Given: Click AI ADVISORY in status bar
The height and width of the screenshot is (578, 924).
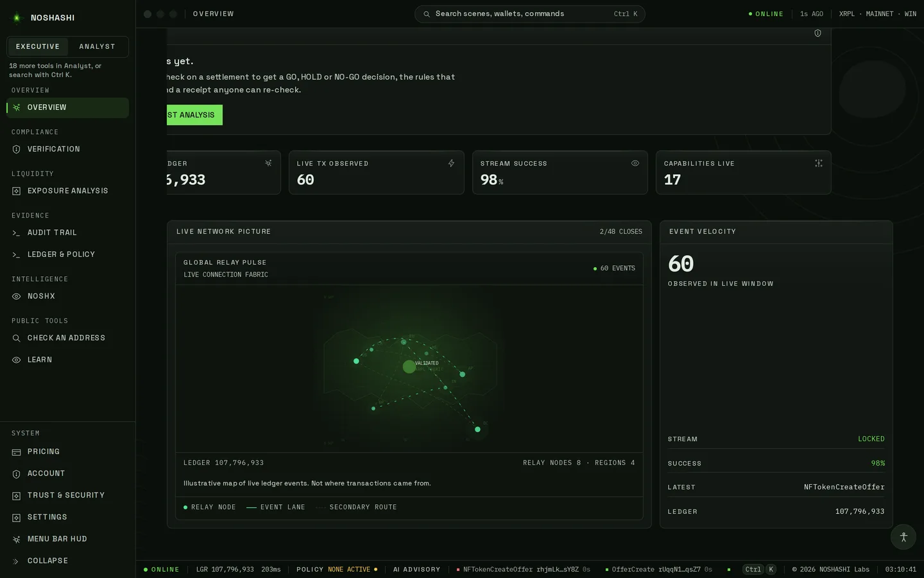Looking at the screenshot, I should (416, 570).
